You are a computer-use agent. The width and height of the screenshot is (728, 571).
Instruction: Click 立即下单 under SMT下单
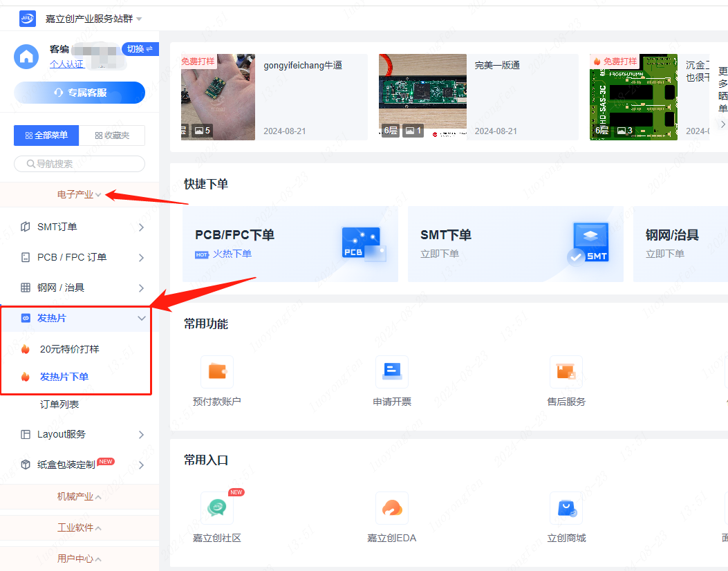click(x=440, y=254)
